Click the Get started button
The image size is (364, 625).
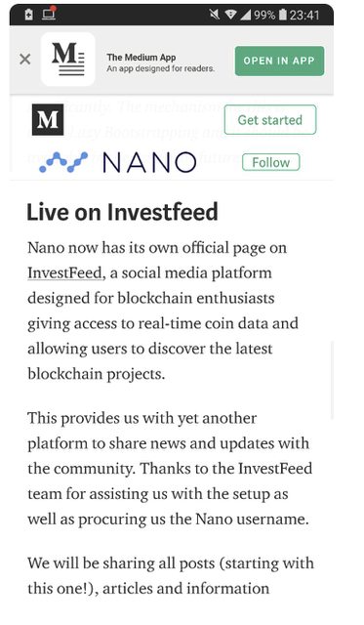pos(270,119)
